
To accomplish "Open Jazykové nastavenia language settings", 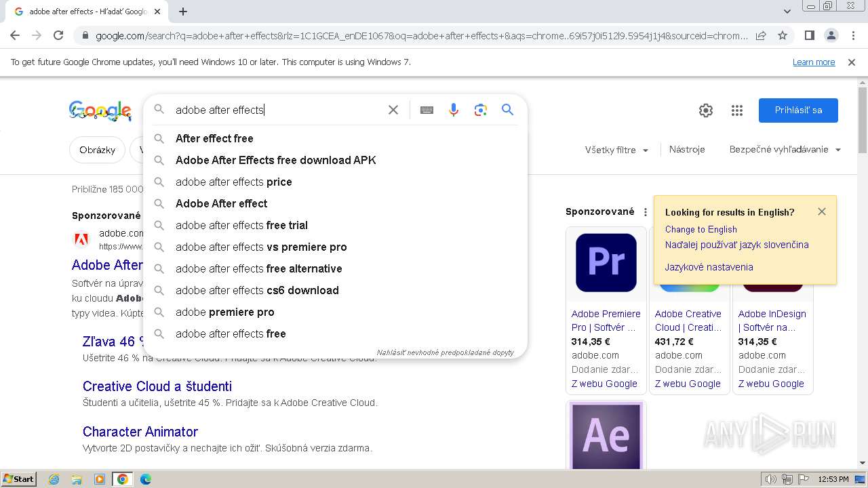I will (x=709, y=267).
